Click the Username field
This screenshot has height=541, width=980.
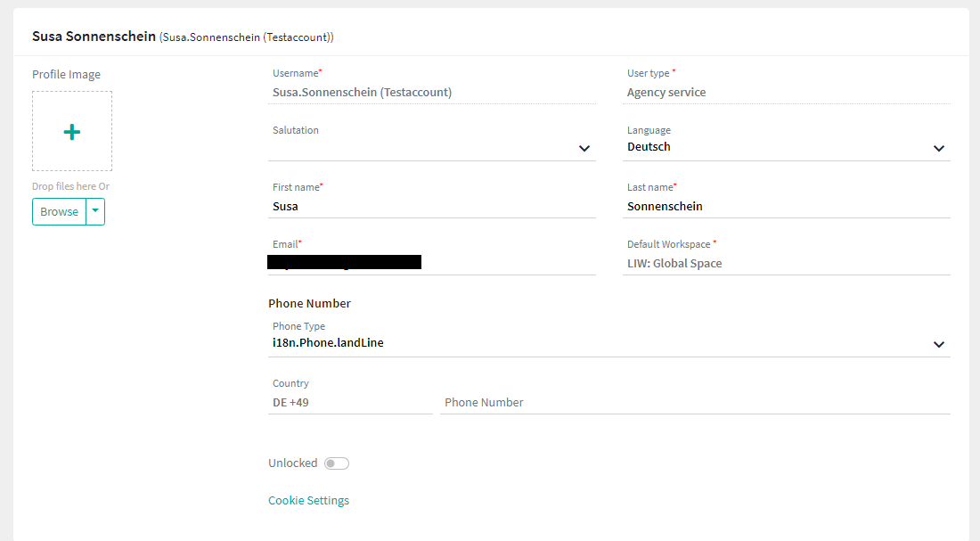[431, 93]
